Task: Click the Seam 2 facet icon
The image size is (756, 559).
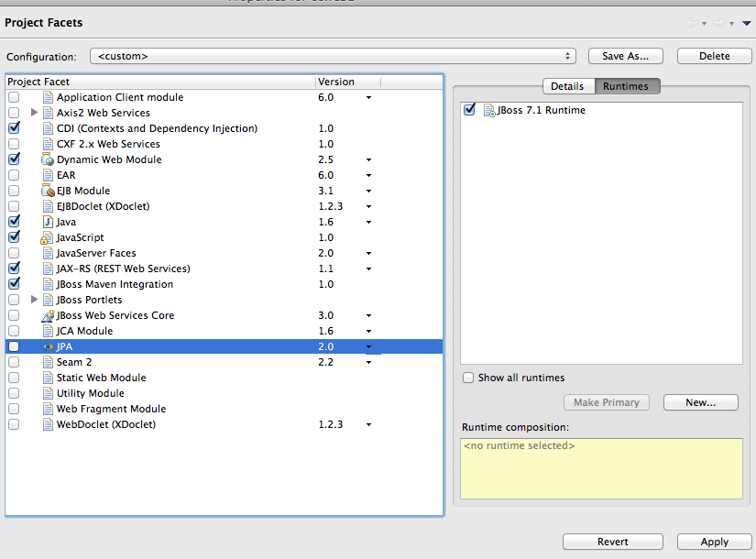Action: click(x=48, y=362)
